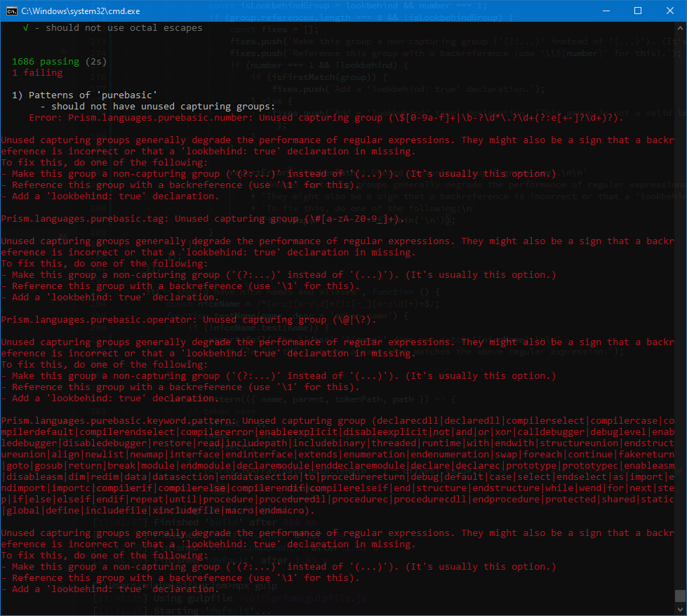Maximize the cmd.exe window
Screen dimensions: 687x616
[638, 11]
